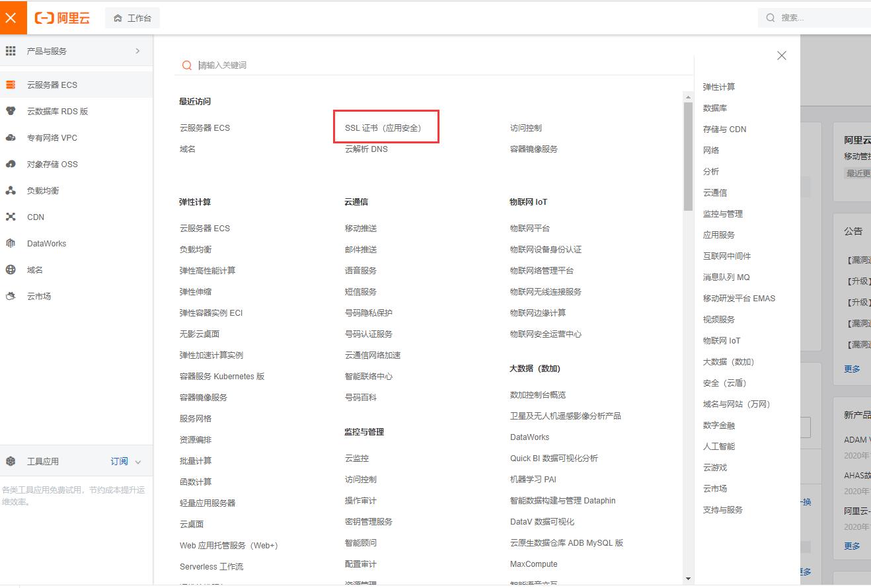
Task: Open 弹性伸缩 product
Action: (x=196, y=291)
